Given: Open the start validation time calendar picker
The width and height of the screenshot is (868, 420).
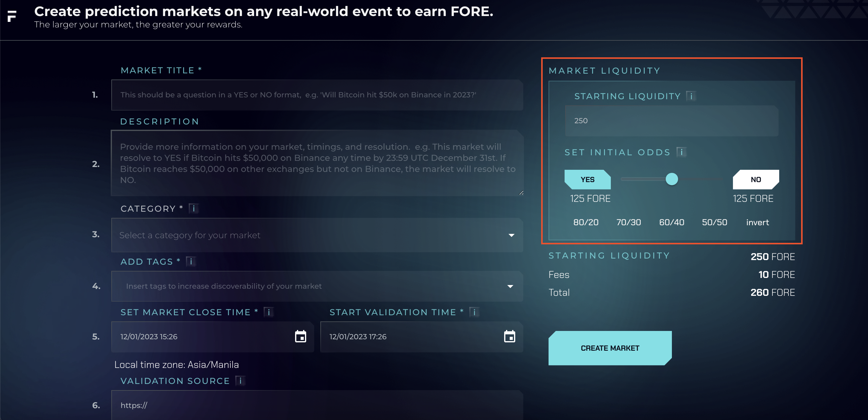Looking at the screenshot, I should click(509, 336).
